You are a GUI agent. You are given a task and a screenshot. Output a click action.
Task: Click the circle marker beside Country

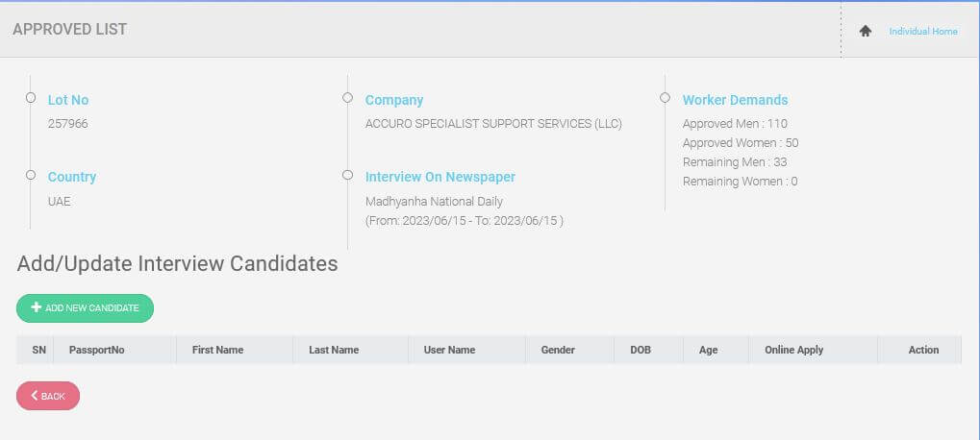(x=31, y=175)
